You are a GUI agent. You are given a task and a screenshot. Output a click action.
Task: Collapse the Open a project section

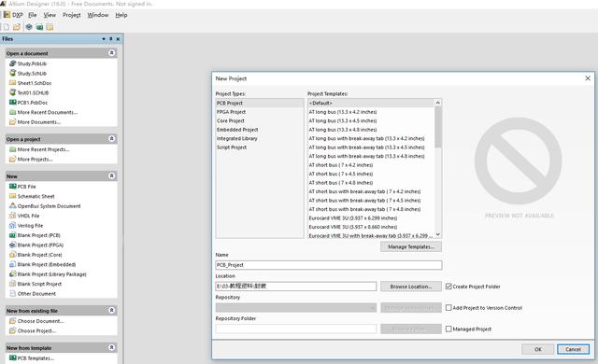click(x=111, y=138)
